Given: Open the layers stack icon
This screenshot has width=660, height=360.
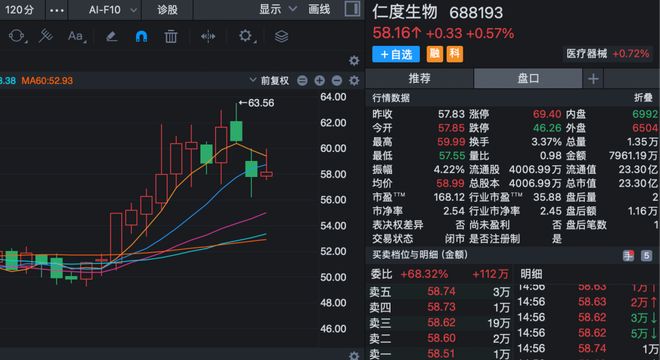Looking at the screenshot, I should click(x=281, y=37).
